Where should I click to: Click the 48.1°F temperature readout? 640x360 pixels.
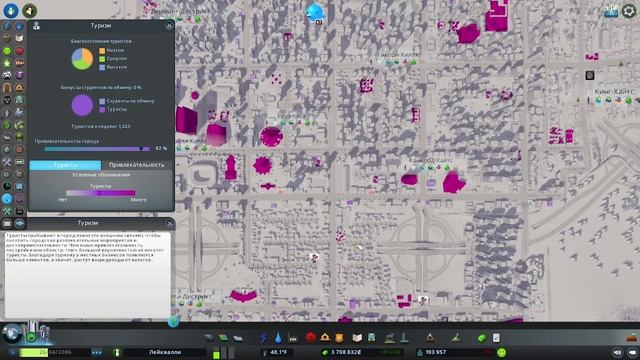pyautogui.click(x=278, y=352)
